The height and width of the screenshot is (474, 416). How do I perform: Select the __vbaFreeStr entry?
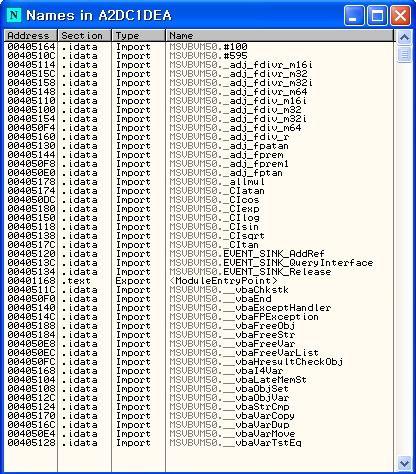click(x=199, y=335)
